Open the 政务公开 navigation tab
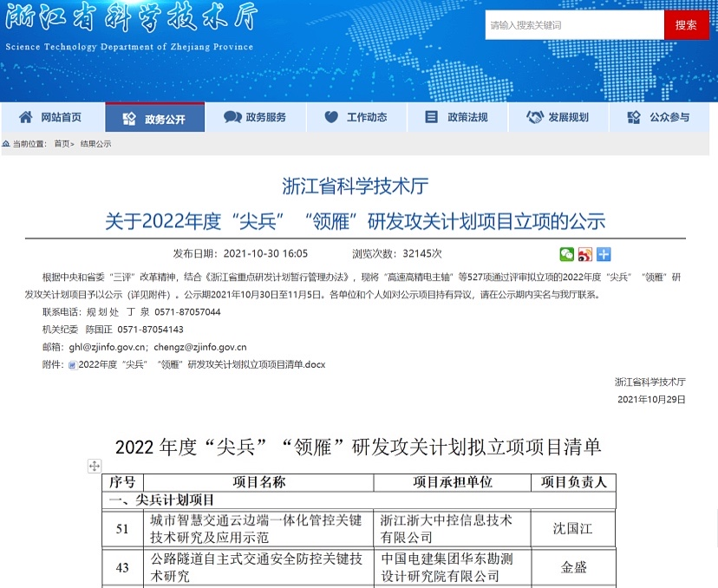Image resolution: width=718 pixels, height=588 pixels. click(154, 118)
